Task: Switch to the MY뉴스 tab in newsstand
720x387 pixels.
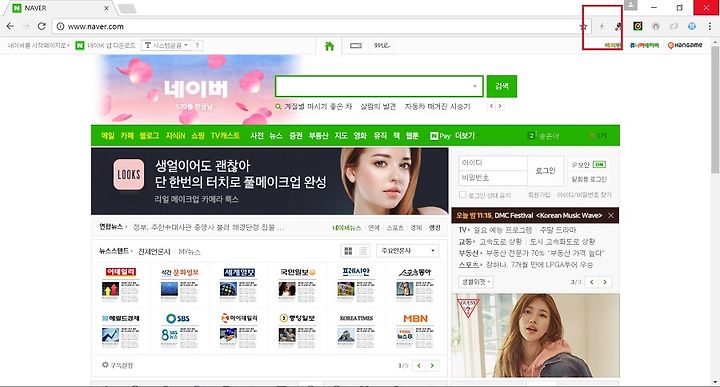Action: point(189,252)
